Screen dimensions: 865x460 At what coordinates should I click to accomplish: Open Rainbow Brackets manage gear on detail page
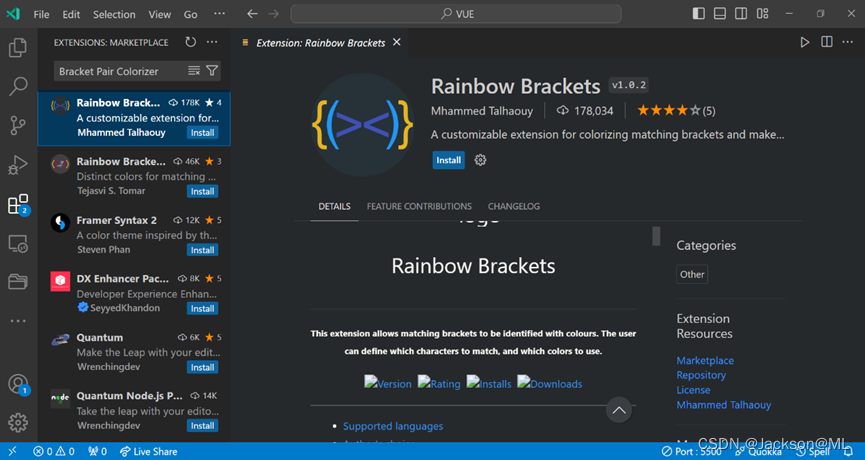480,160
